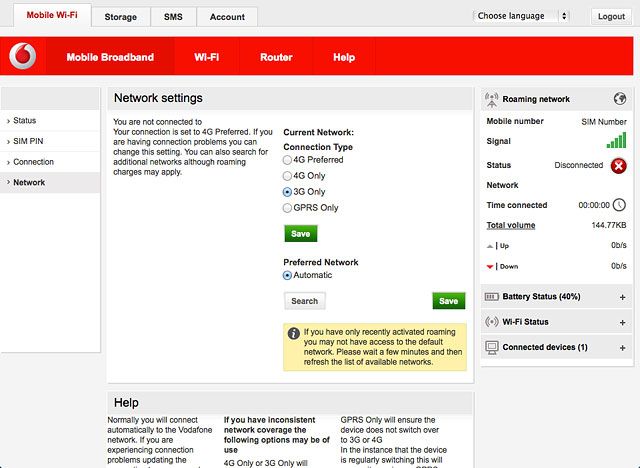
Task: Select 3G Only connection type
Action: tap(287, 192)
